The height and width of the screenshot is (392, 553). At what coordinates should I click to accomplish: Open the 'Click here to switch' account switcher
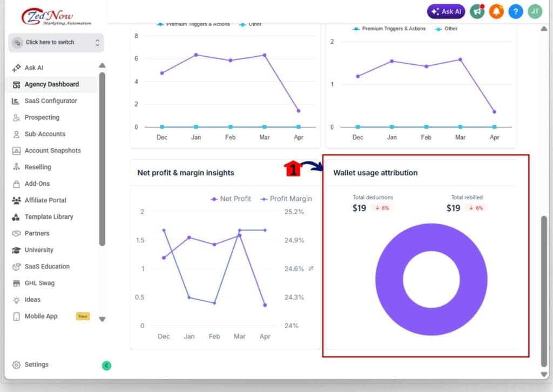pyautogui.click(x=56, y=42)
